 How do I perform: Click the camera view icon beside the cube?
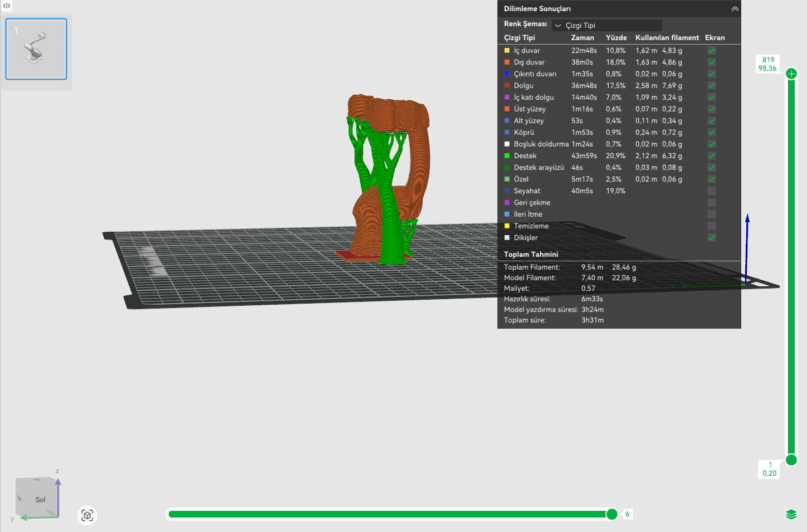pos(87,515)
